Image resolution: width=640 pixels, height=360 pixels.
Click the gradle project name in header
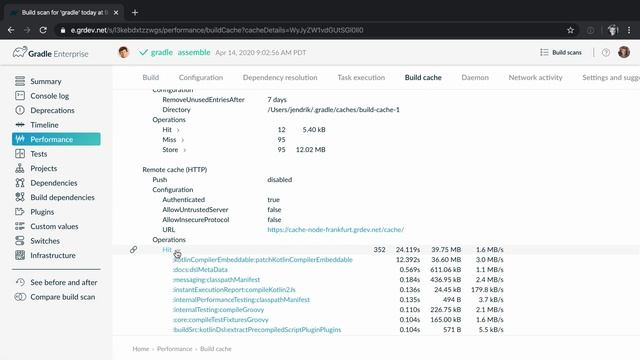click(162, 52)
